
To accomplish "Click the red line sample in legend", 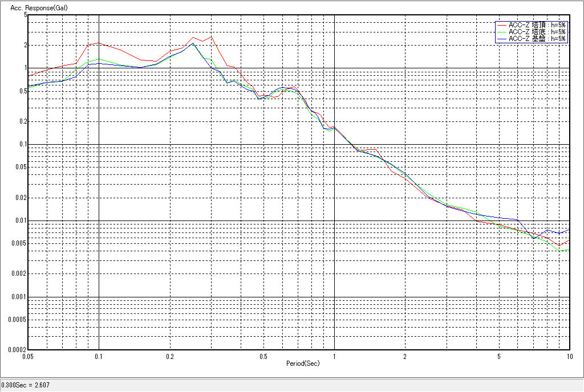I will [502, 25].
